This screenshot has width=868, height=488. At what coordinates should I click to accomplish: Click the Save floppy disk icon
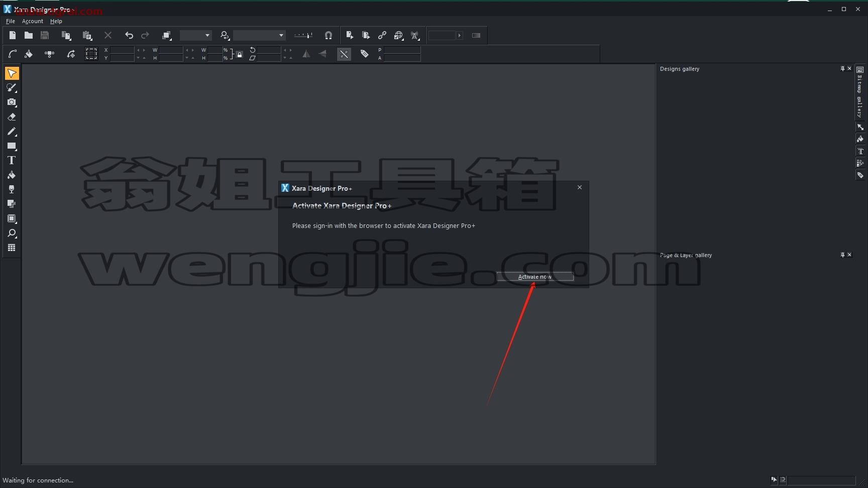tap(45, 35)
